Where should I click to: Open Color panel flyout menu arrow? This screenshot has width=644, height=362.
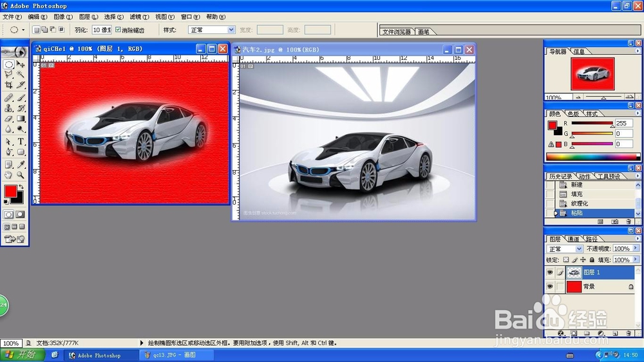(638, 113)
